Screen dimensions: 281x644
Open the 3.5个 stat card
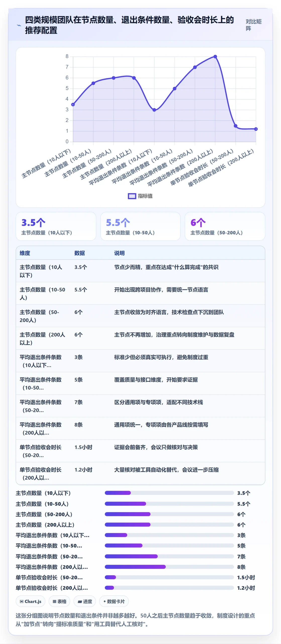pyautogui.click(x=56, y=226)
